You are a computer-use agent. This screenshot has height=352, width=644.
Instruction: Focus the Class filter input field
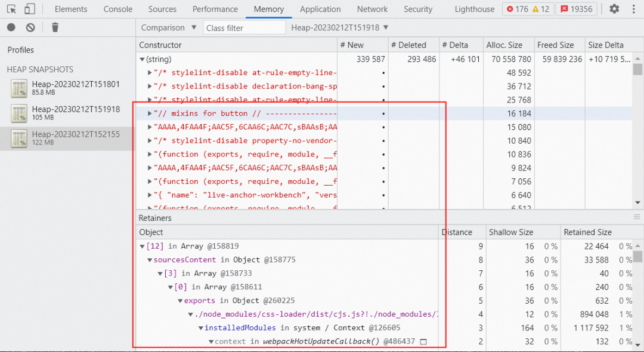(244, 27)
